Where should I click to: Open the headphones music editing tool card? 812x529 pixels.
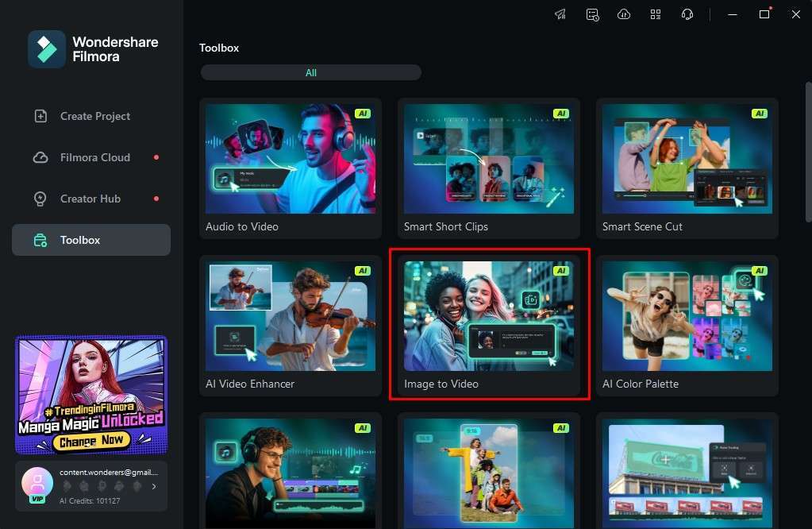(x=291, y=472)
